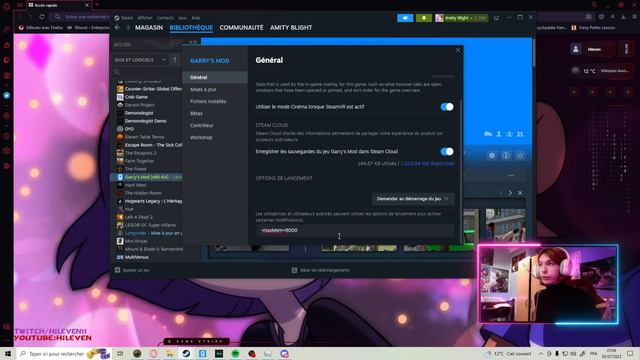Open Steam from the Windows taskbar

pyautogui.click(x=186, y=353)
